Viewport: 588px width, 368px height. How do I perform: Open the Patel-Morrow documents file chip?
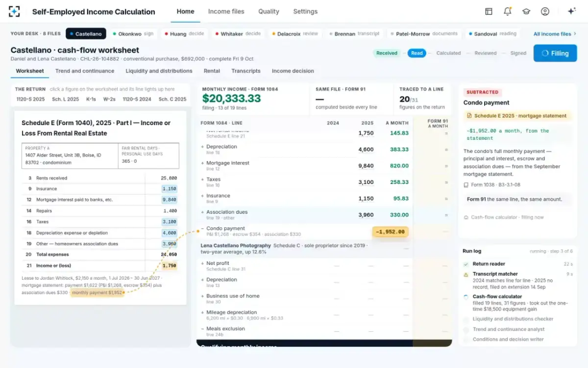point(424,34)
